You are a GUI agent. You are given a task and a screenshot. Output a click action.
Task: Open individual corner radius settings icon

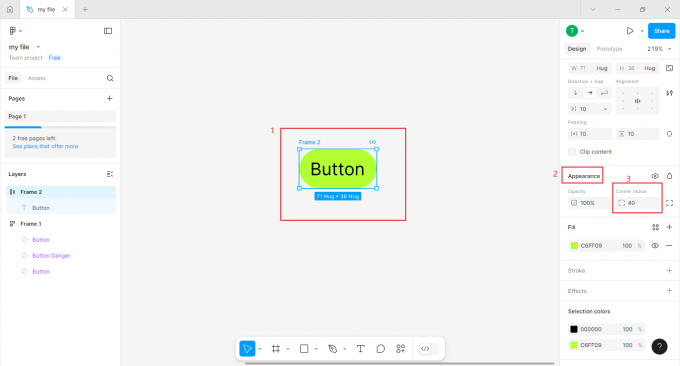(x=669, y=203)
